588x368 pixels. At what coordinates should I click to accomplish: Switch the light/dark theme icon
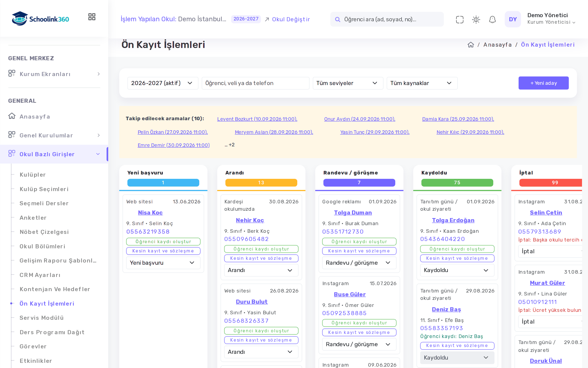[476, 19]
